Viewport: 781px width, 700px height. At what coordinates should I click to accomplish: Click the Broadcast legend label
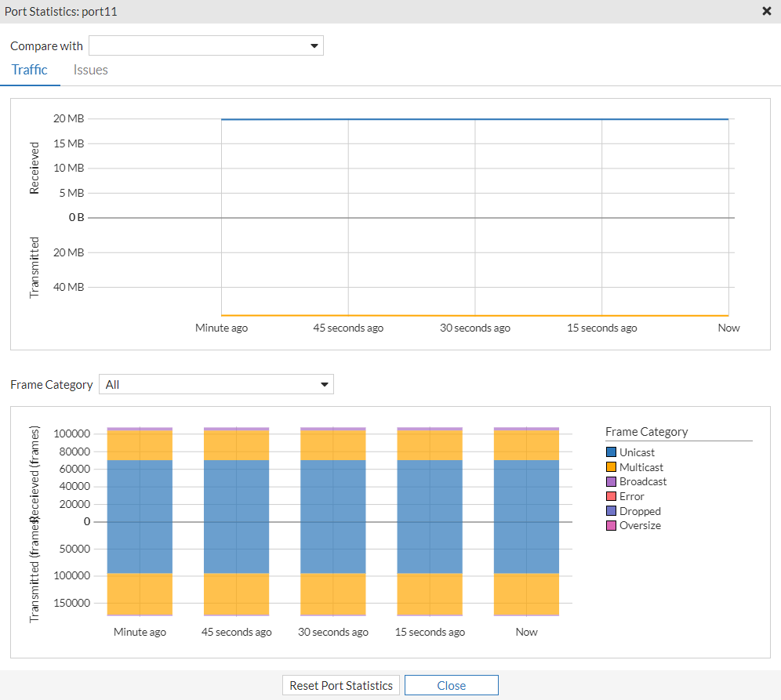point(643,481)
